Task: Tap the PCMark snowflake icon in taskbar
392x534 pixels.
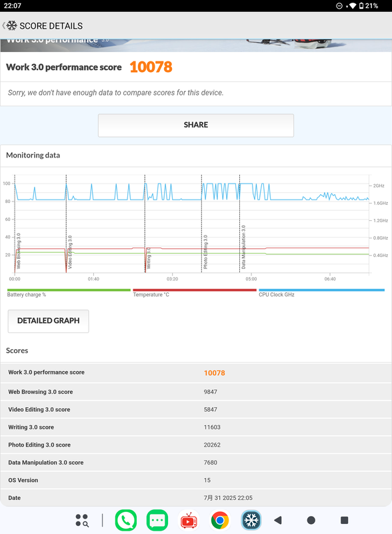Action: tap(251, 521)
